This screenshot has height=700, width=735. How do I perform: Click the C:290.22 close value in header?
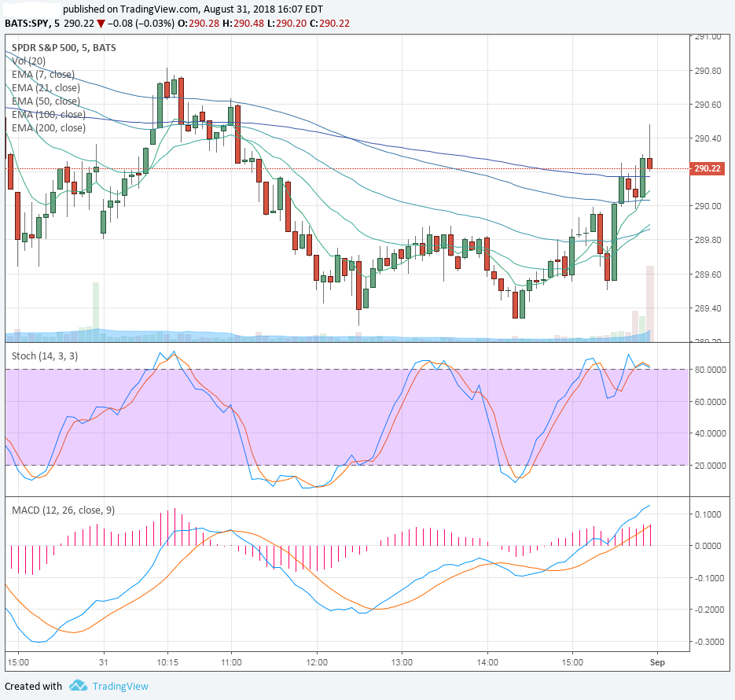(330, 24)
